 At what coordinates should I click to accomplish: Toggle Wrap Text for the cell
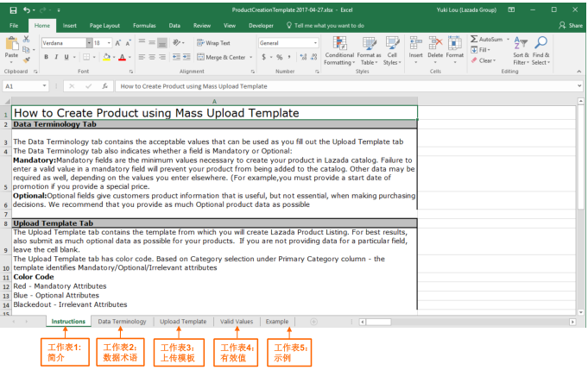pos(212,42)
